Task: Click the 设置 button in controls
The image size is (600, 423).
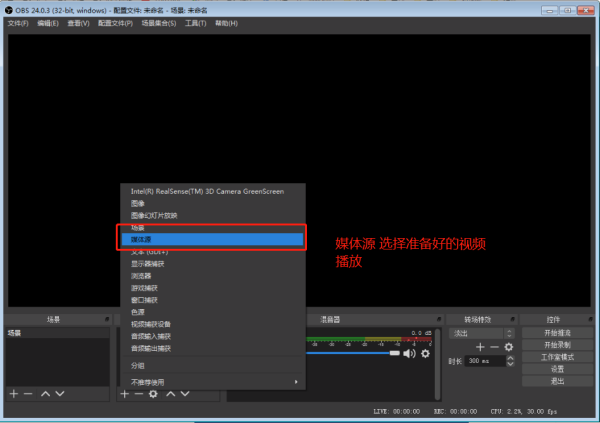Action: [x=557, y=369]
